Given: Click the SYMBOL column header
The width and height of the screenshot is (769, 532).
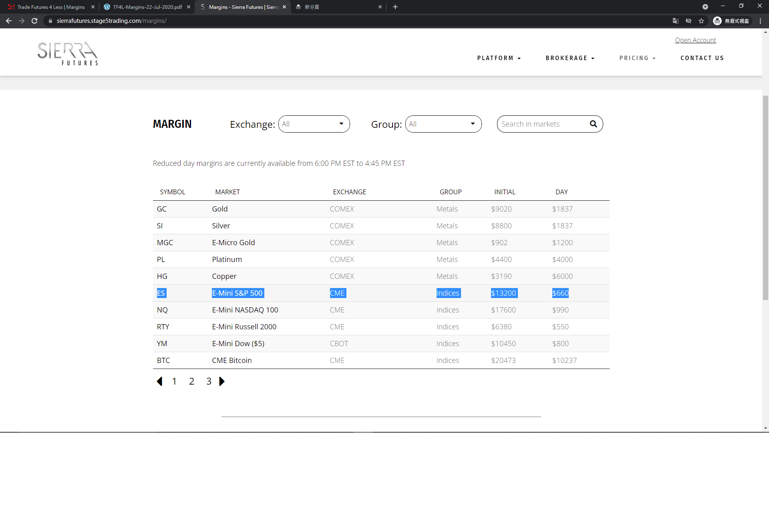Looking at the screenshot, I should pos(173,192).
